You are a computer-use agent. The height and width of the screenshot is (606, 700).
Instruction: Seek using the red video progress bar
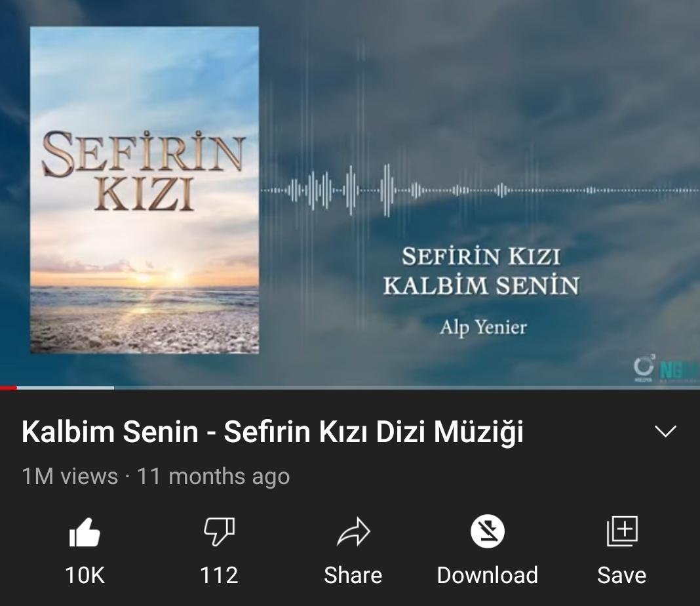coord(9,388)
